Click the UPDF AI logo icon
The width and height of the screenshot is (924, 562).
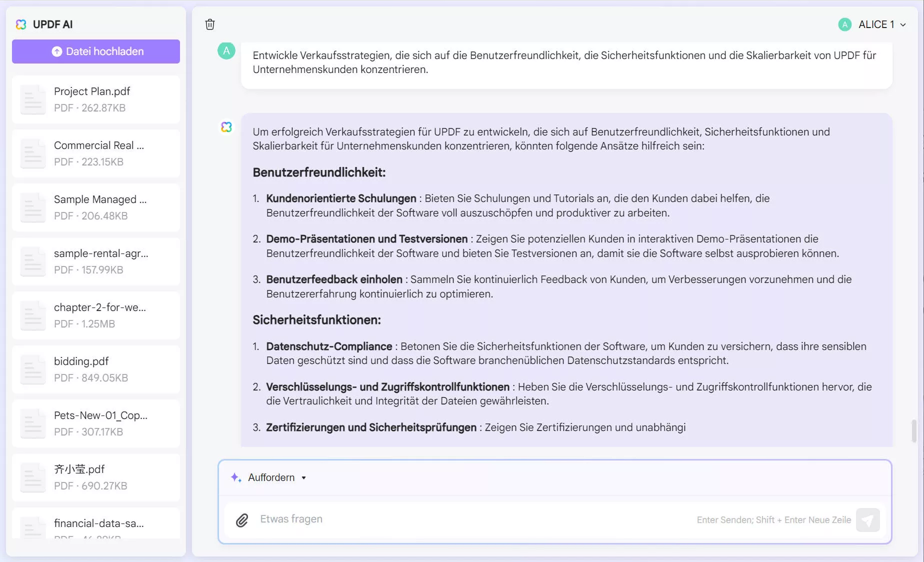point(21,24)
